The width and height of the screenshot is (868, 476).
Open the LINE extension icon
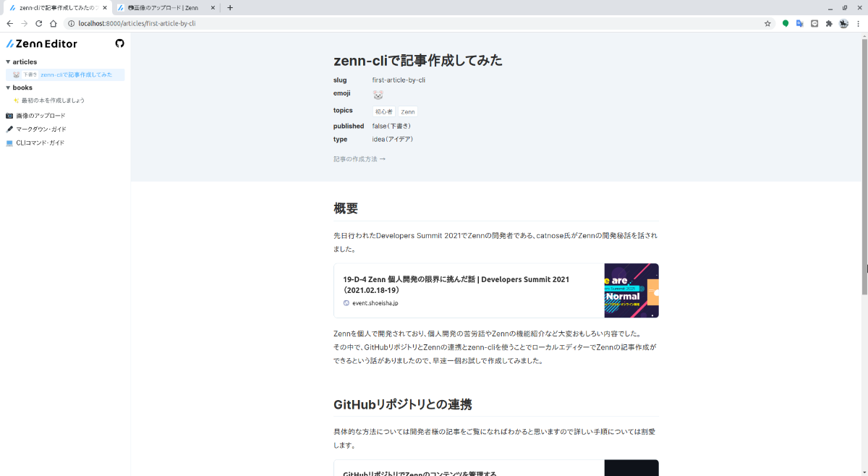point(814,23)
